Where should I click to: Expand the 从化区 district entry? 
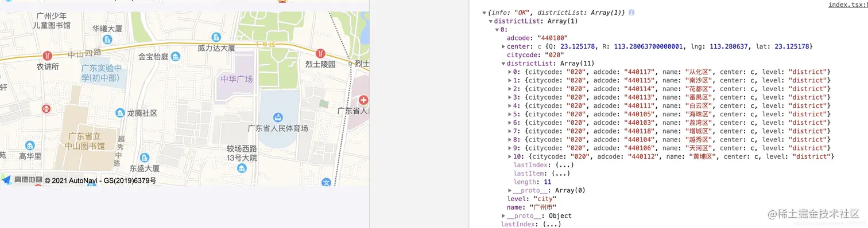click(x=510, y=72)
